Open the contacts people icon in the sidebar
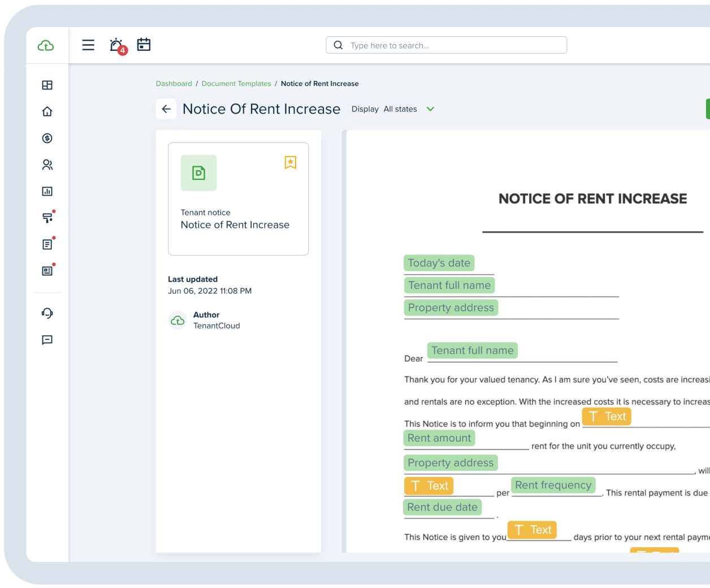 click(x=47, y=165)
